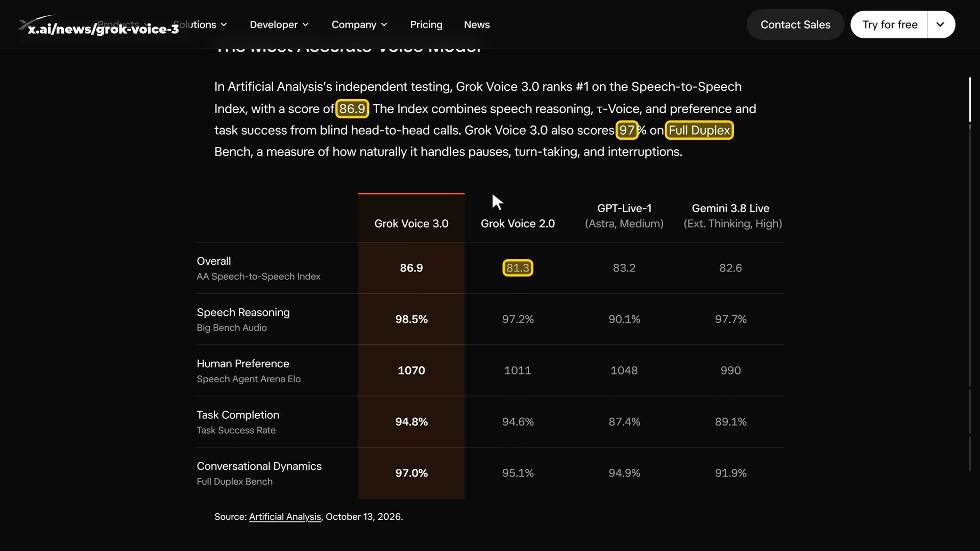The width and height of the screenshot is (980, 551).
Task: Select the Speech Agent Arena Elo subtitle
Action: click(x=249, y=379)
